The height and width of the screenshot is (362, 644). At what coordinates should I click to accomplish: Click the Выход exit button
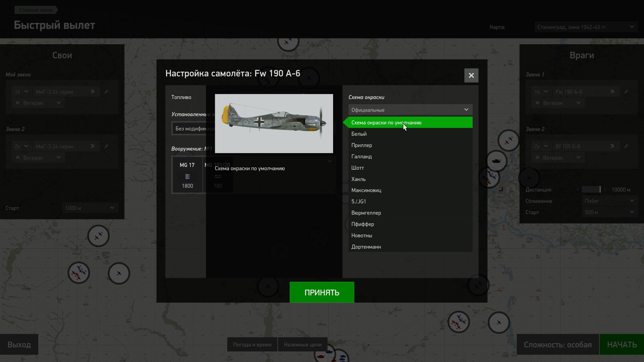pyautogui.click(x=19, y=344)
